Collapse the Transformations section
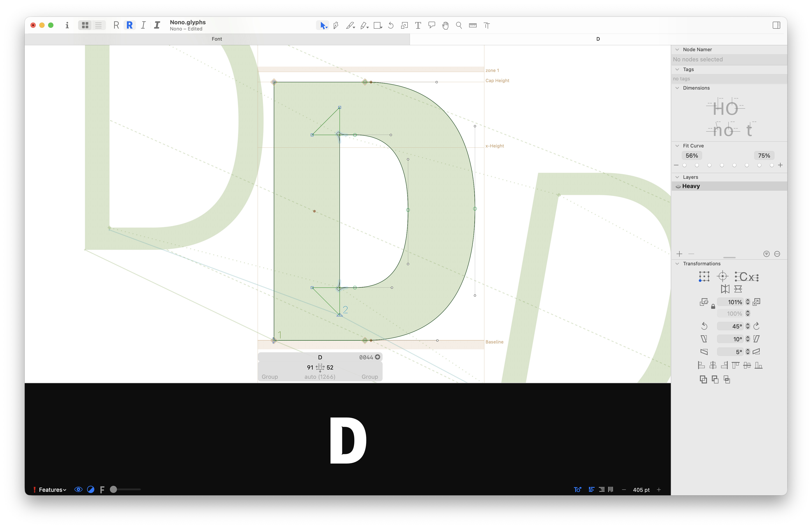The image size is (812, 528). (x=677, y=264)
